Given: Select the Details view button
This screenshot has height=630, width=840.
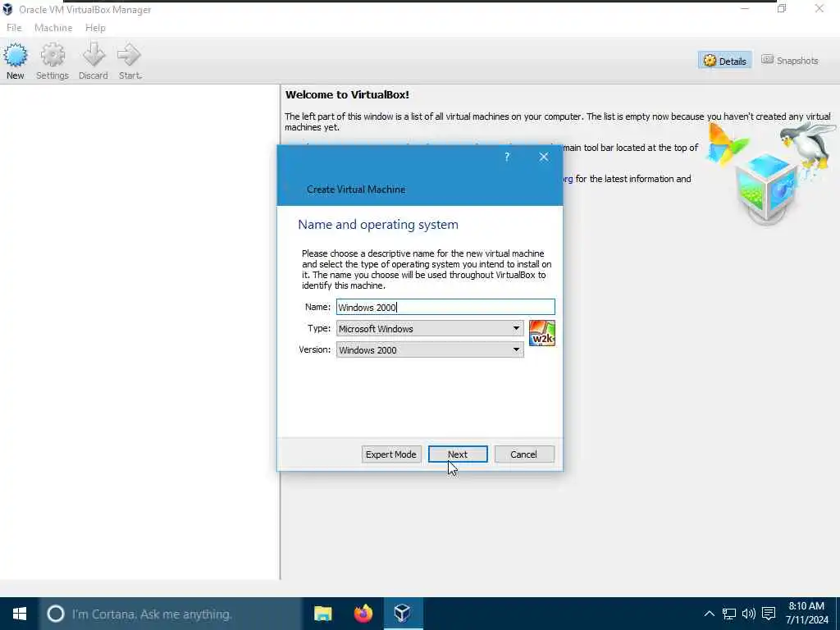Looking at the screenshot, I should coord(725,61).
